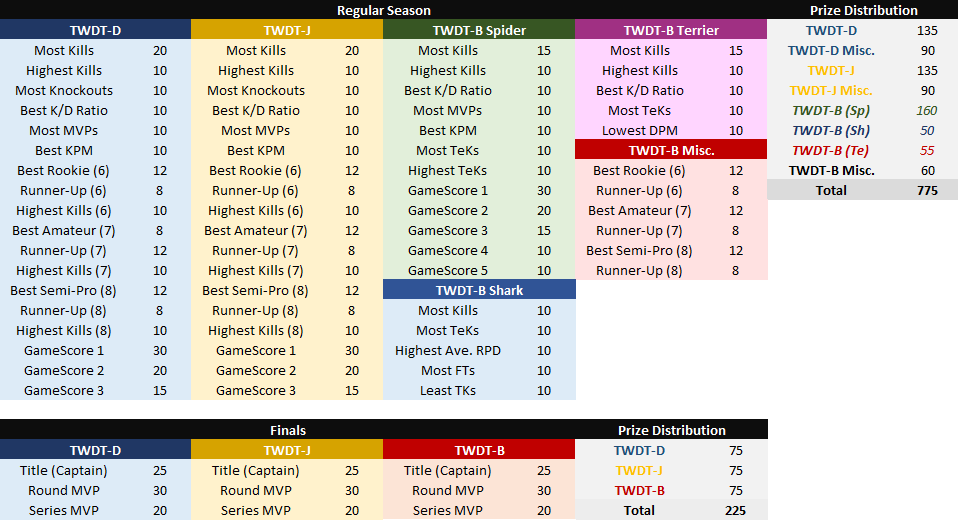Click the TWDT-B Spider green header

point(479,30)
